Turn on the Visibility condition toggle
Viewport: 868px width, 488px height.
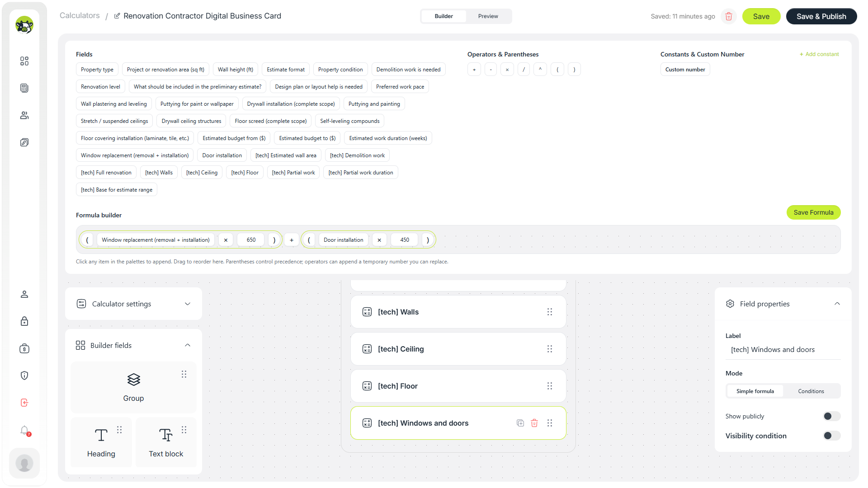(832, 436)
